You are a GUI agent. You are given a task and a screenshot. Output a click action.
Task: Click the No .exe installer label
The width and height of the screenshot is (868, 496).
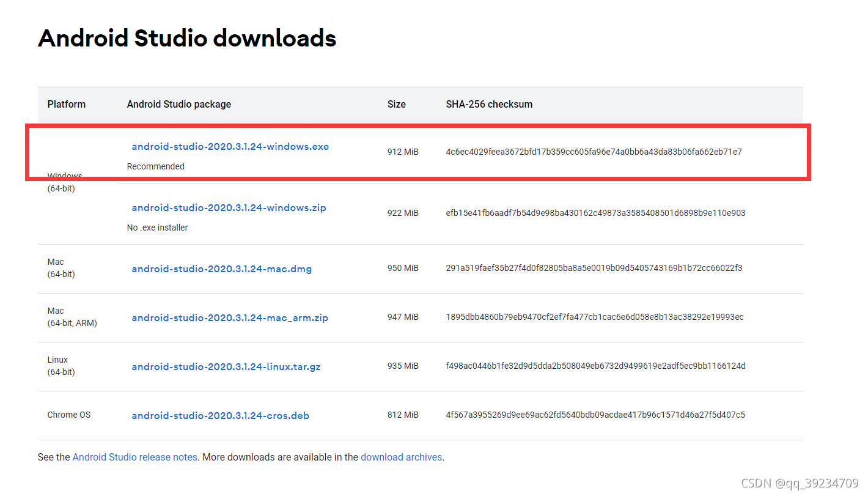point(157,227)
